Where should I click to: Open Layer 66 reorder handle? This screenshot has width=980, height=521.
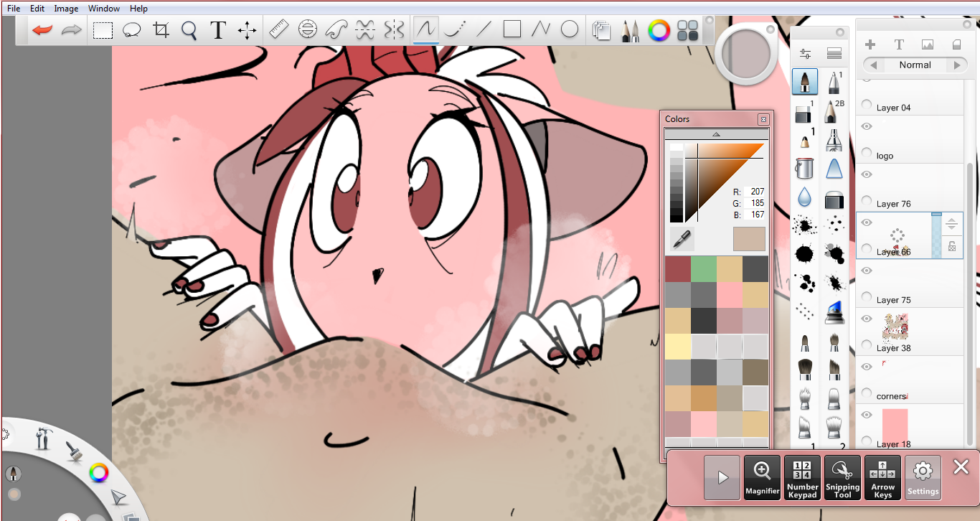tap(951, 224)
